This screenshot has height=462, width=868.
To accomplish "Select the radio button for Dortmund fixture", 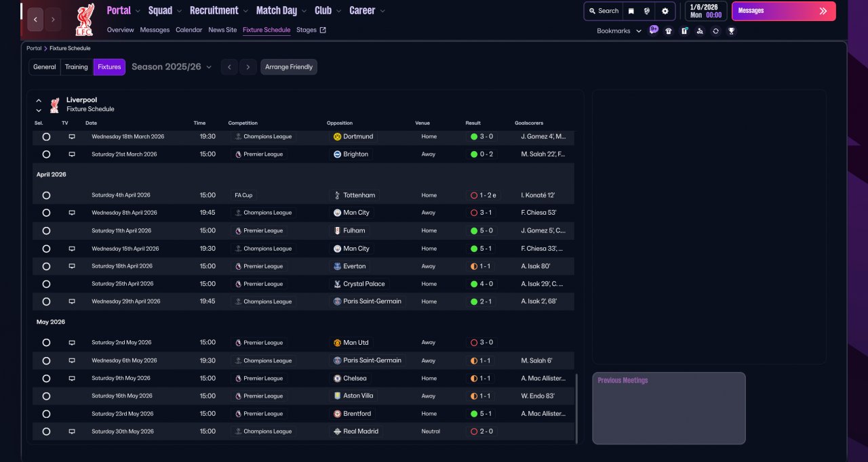I will click(46, 137).
